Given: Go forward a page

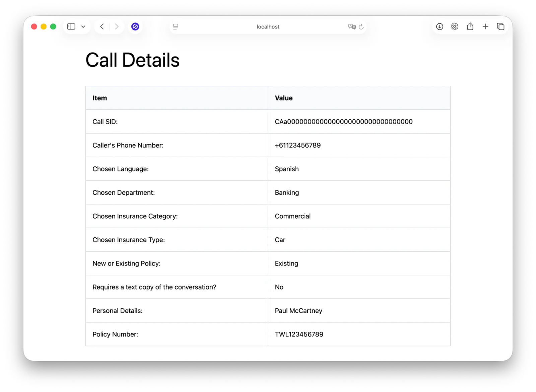Looking at the screenshot, I should click(117, 26).
